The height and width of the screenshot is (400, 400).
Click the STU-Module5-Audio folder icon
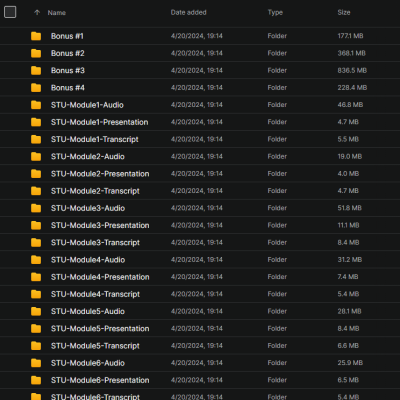point(36,311)
